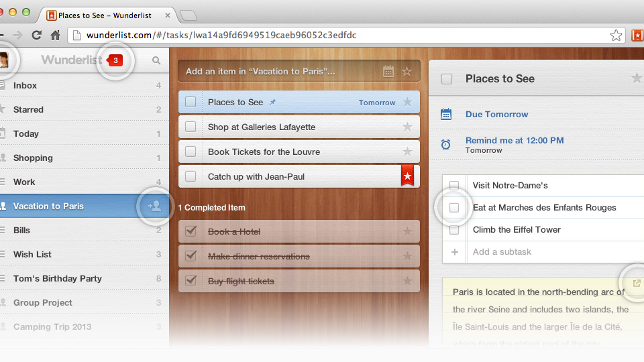Click the Due Tomorrow link
Image resolution: width=644 pixels, height=362 pixels.
pos(496,114)
